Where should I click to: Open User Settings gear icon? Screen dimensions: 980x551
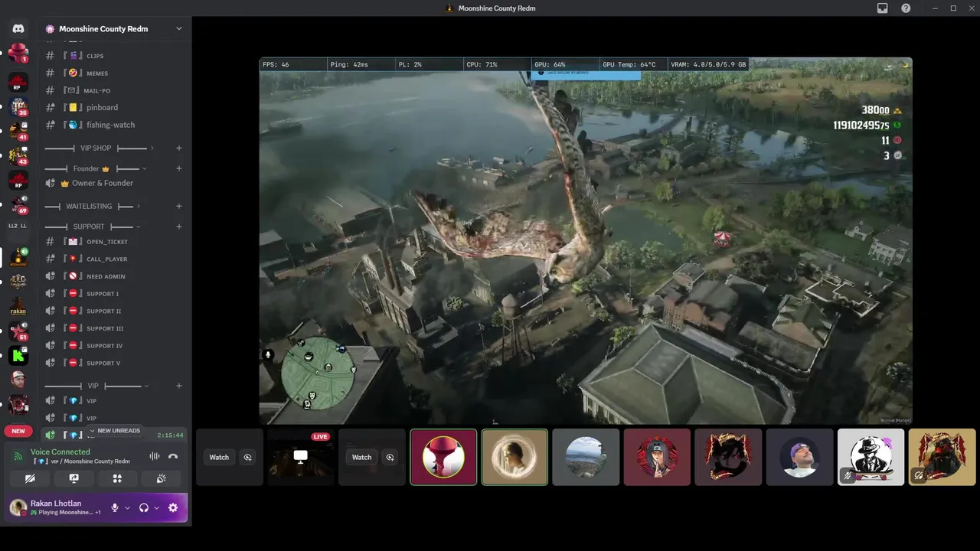coord(173,507)
